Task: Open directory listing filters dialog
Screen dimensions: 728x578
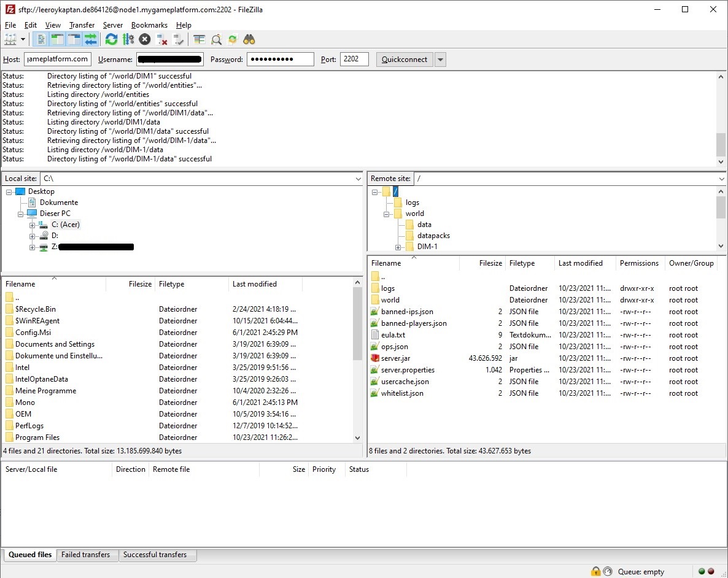Action: 199,39
